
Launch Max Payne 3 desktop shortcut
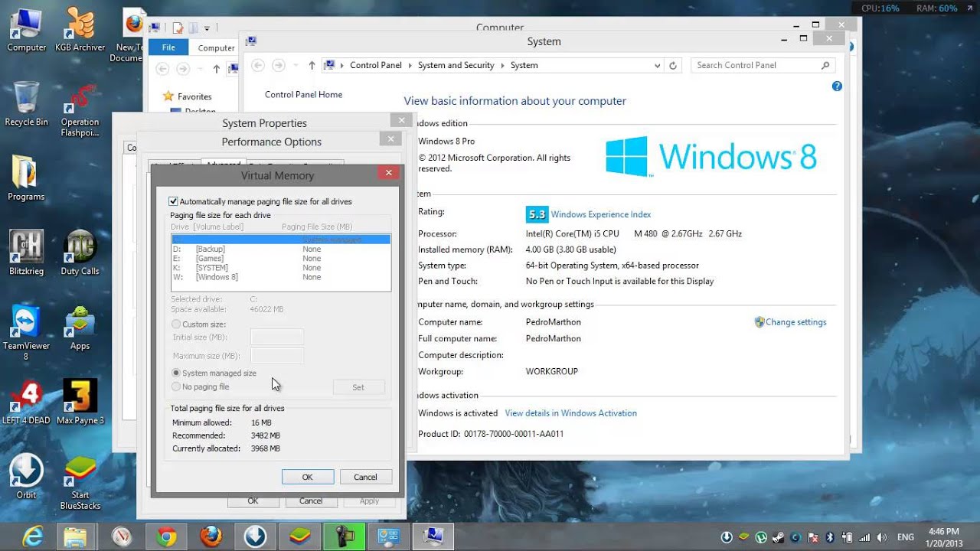(80, 402)
